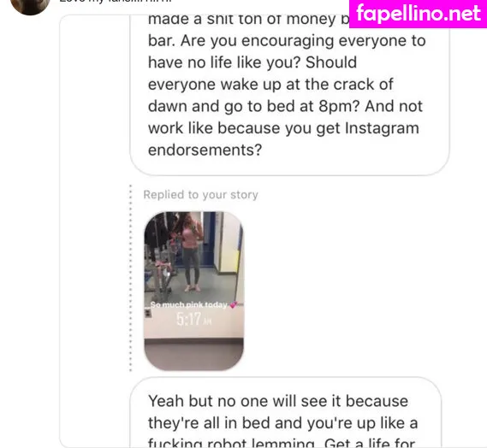Select the message bubble ending with 'endorsements?'
This screenshot has height=448, width=487.
click(x=289, y=93)
